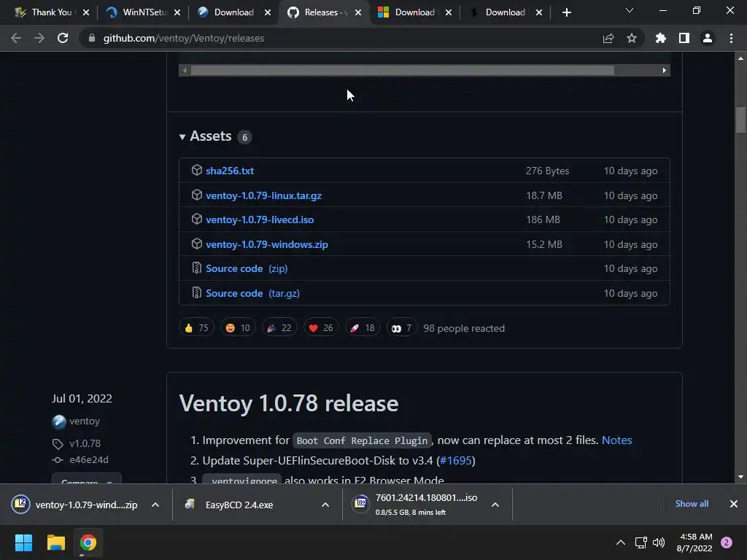This screenshot has height=560, width=747.
Task: Open the Chrome profile avatar
Action: pyautogui.click(x=708, y=38)
